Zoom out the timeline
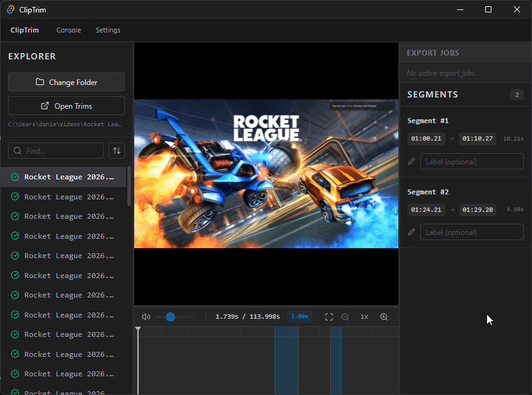Image resolution: width=532 pixels, height=395 pixels. click(x=345, y=317)
